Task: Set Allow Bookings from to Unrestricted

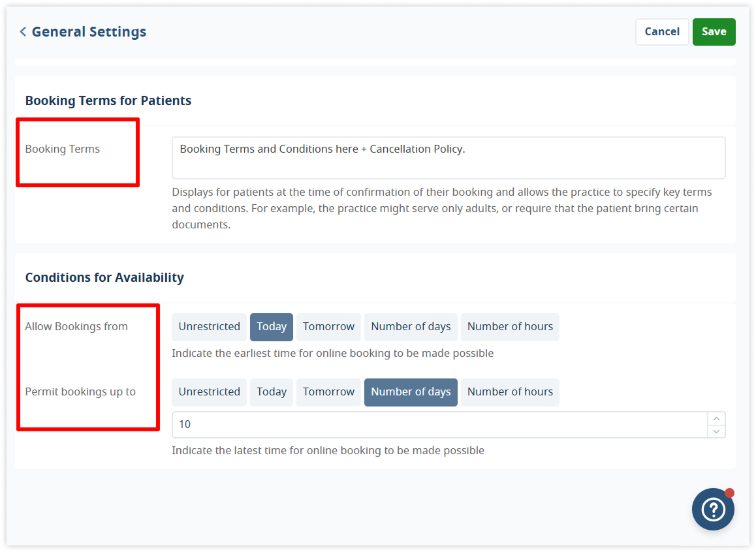Action: (210, 327)
